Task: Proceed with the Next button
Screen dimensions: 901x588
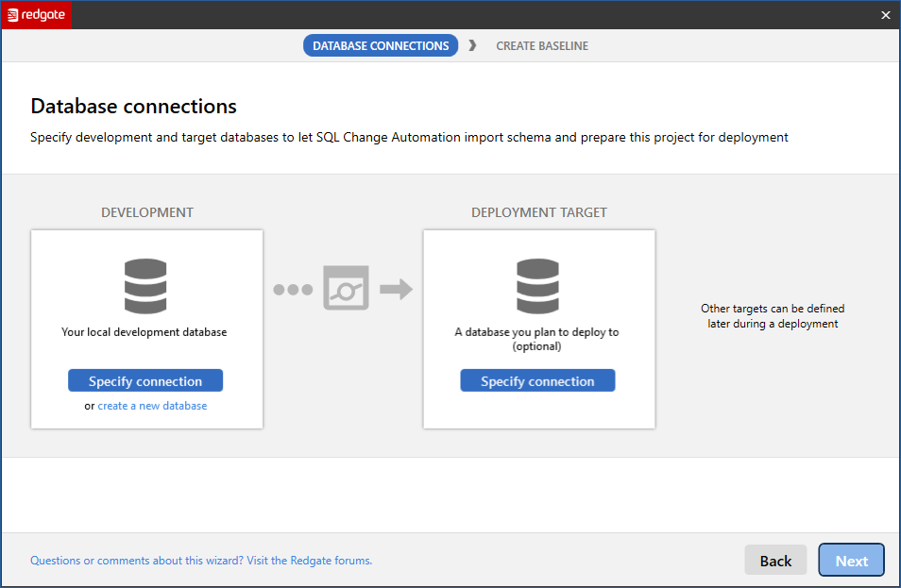Action: click(851, 561)
